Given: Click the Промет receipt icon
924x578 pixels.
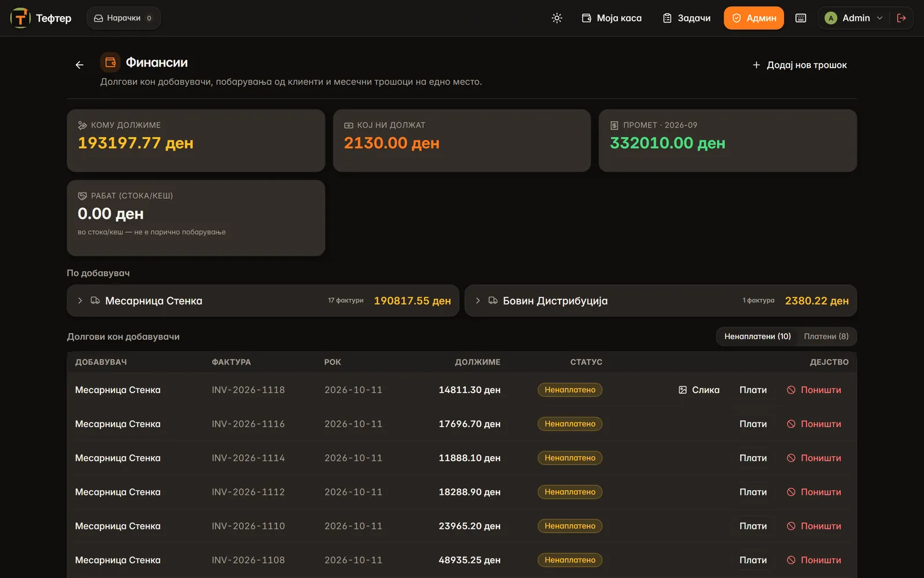Looking at the screenshot, I should pyautogui.click(x=614, y=125).
